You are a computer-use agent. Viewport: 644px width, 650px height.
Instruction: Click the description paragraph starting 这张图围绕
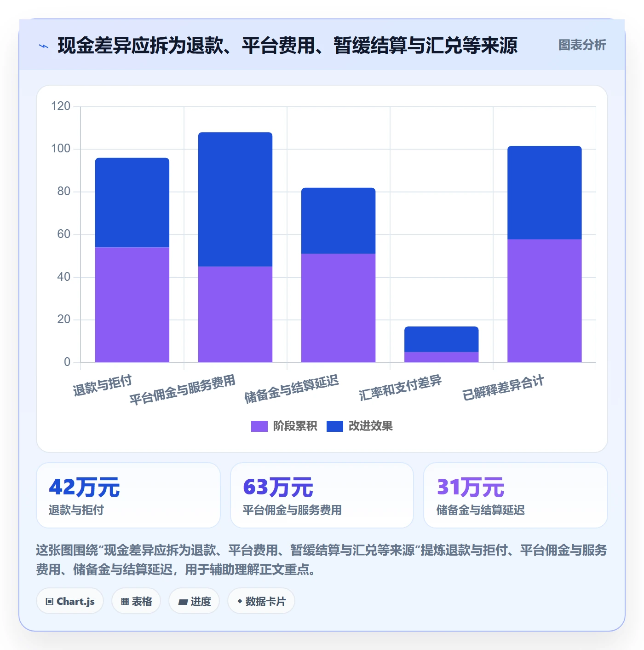click(322, 560)
